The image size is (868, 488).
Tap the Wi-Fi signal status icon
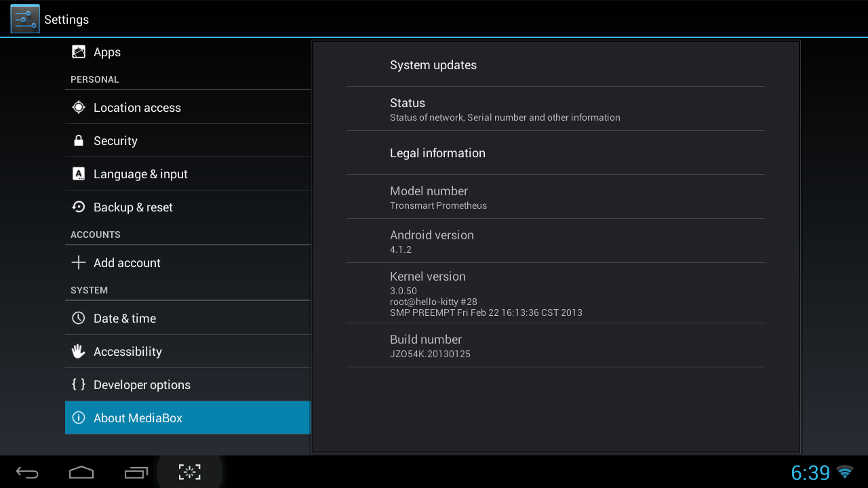tap(845, 472)
